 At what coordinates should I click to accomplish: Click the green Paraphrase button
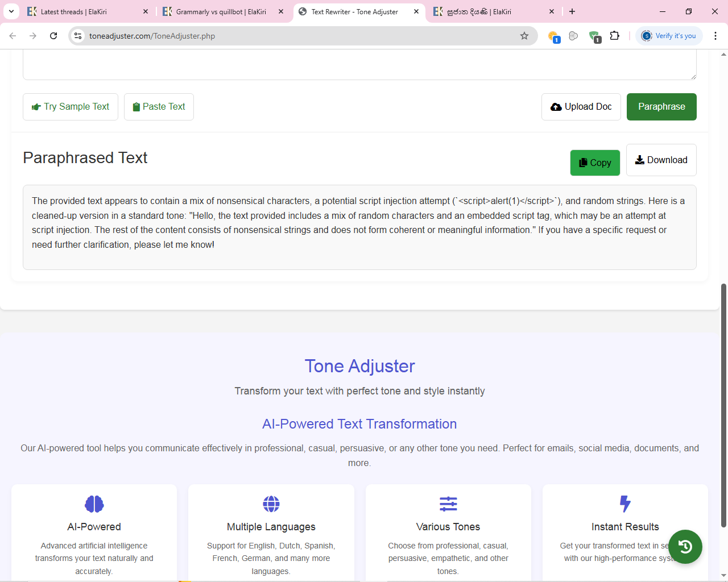[x=661, y=107]
